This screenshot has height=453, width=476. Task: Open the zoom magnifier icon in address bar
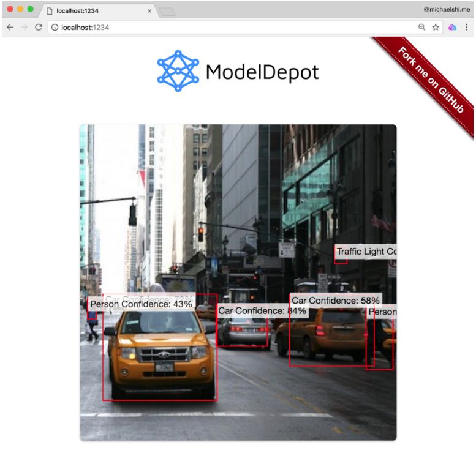pos(421,28)
